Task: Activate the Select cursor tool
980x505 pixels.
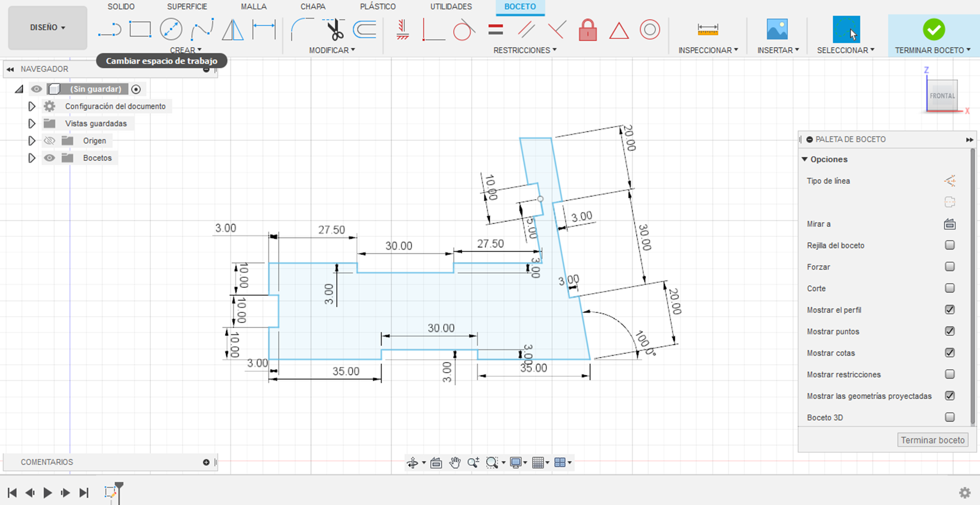Action: coord(846,29)
